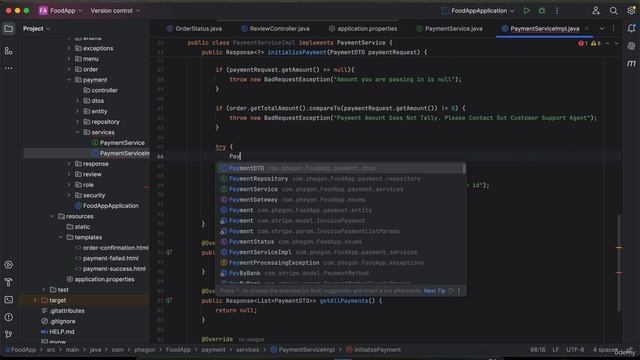Collapse the payment package folder
Viewport: 640px width, 360px height.
pyautogui.click(x=69, y=80)
